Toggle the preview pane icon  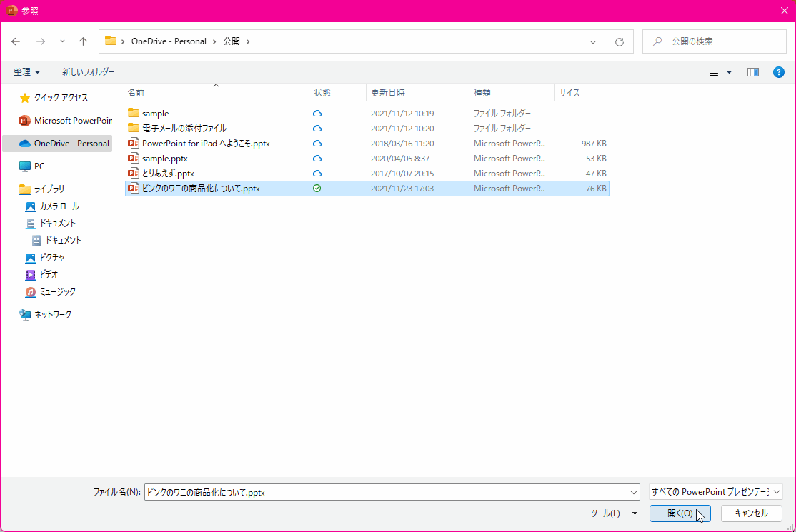pyautogui.click(x=753, y=73)
